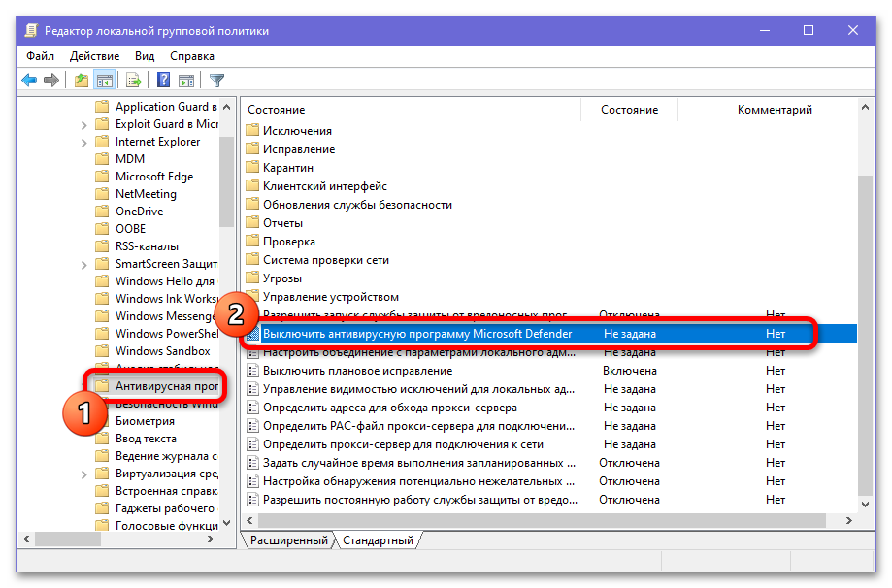This screenshot has width=892, height=588.
Task: Click policy icon for Определить PAC-файл
Action: click(x=252, y=426)
